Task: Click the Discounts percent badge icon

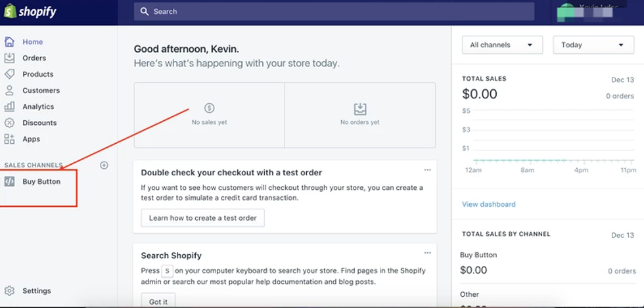Action: click(x=9, y=123)
